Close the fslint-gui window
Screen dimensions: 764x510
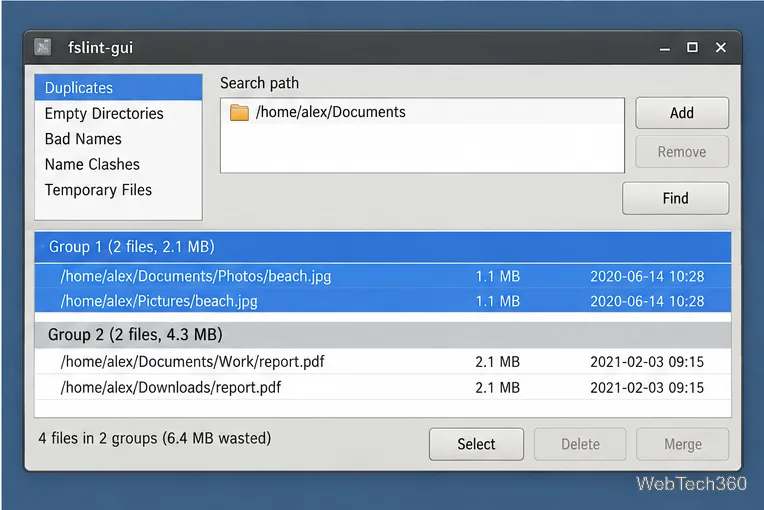[x=721, y=47]
